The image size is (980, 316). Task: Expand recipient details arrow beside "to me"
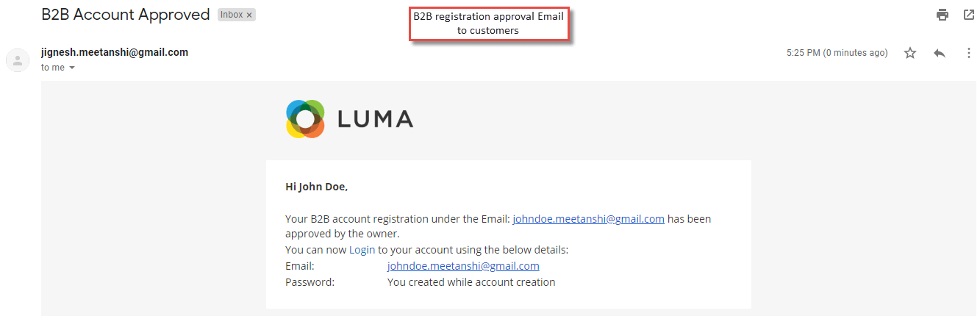pyautogui.click(x=72, y=68)
